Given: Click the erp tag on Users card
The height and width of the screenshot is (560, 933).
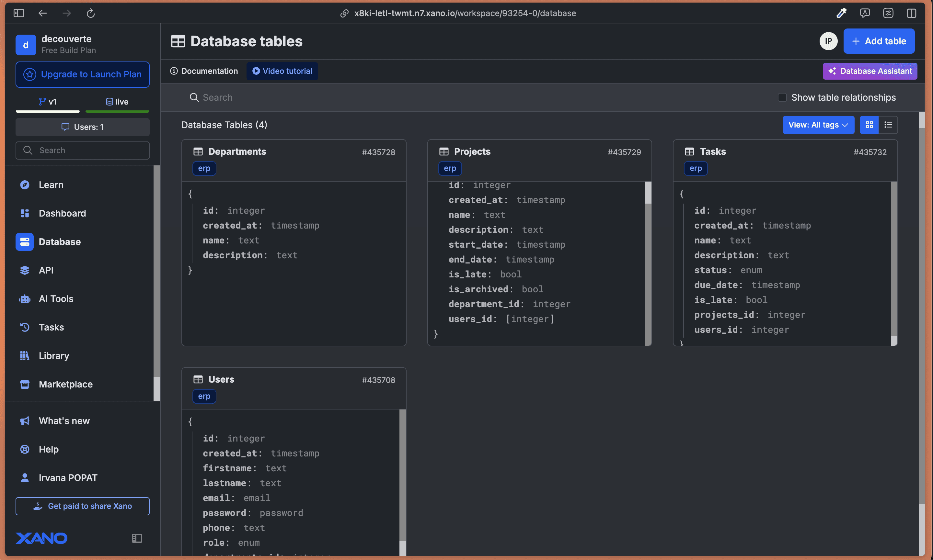Looking at the screenshot, I should pyautogui.click(x=204, y=396).
